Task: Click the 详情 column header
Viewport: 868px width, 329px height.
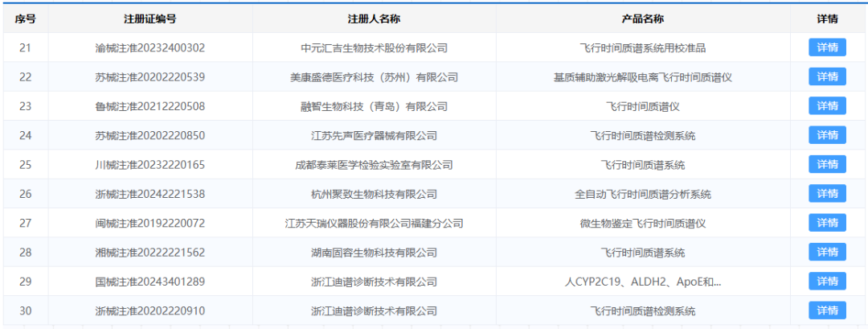Action: point(827,19)
